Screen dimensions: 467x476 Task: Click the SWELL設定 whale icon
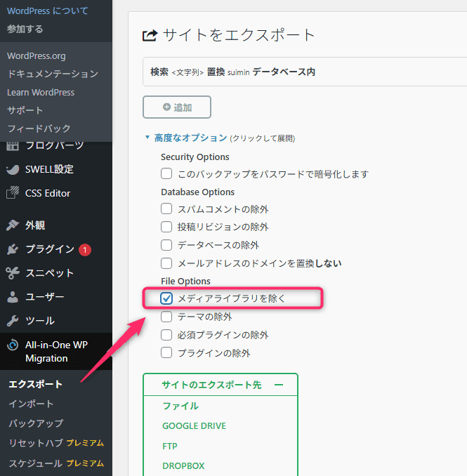pyautogui.click(x=13, y=169)
